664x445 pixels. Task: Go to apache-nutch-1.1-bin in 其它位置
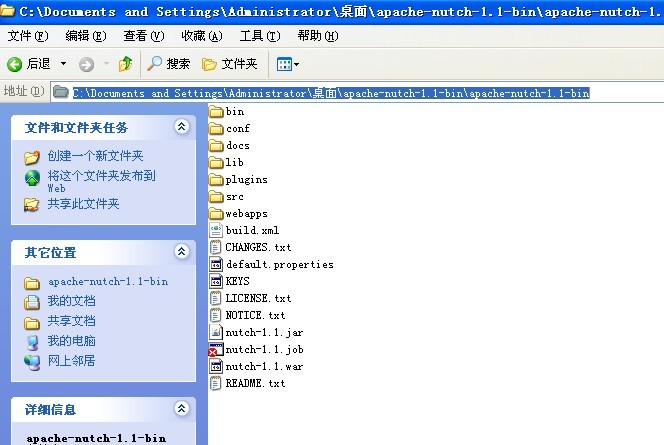click(108, 282)
